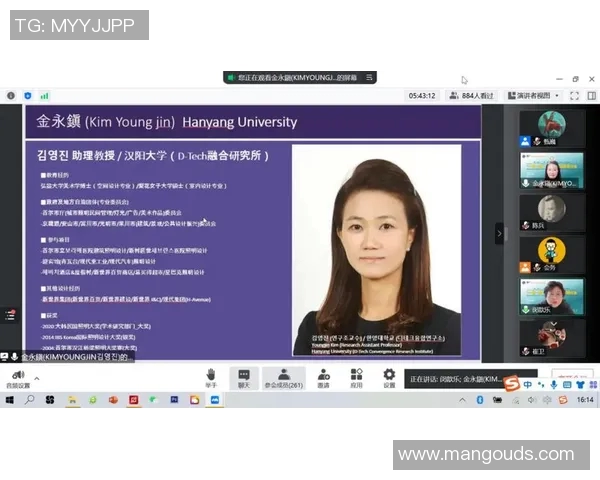600x480 pixels.
Task: Open the Sogou soft keyboard icon
Action: [567, 385]
